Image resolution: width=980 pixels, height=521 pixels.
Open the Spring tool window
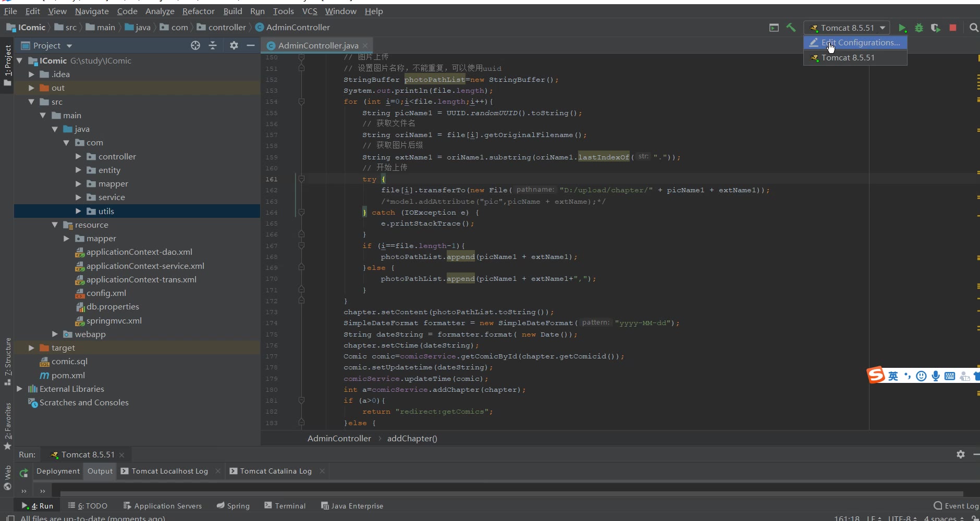(233, 505)
